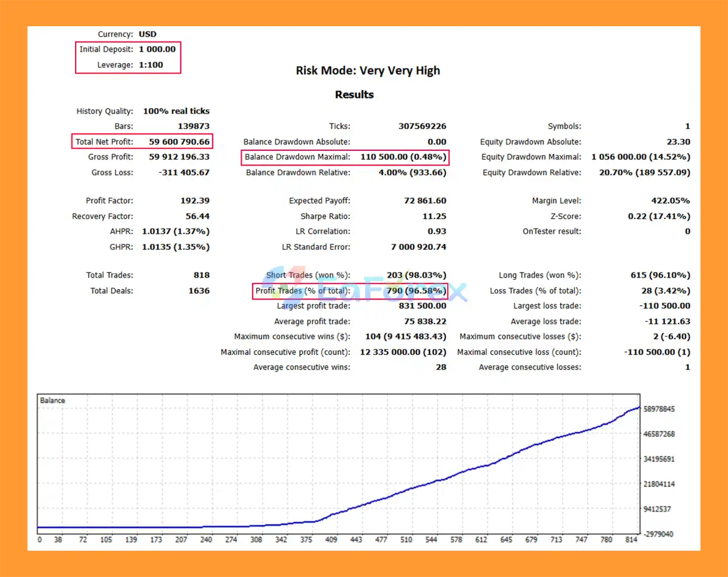Click the Risk Mode: Very Very High heading
This screenshot has height=577, width=728.
367,71
